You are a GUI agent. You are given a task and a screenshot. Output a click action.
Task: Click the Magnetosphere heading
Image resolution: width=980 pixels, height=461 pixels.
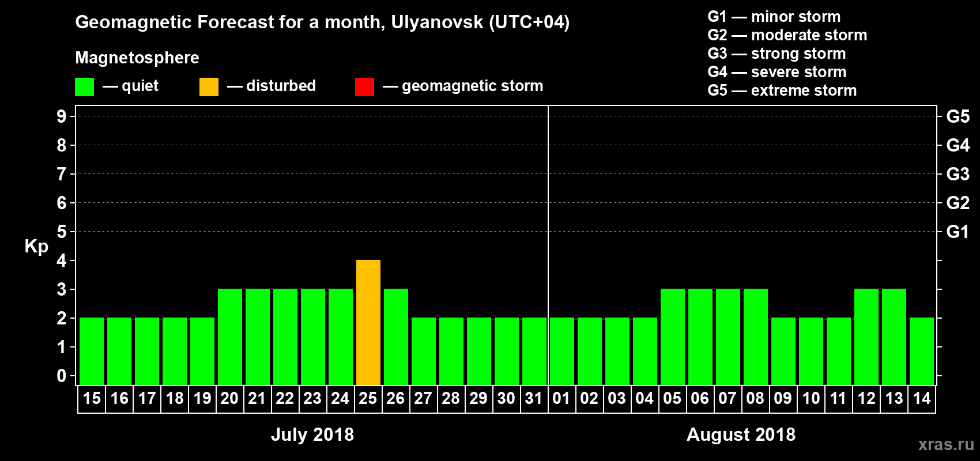click(137, 58)
